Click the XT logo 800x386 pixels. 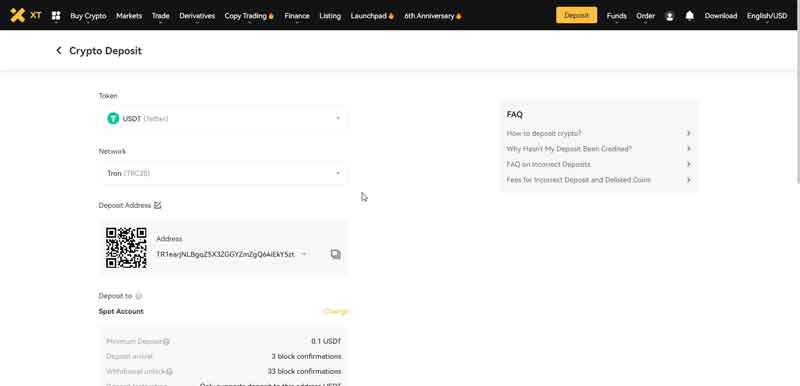(x=26, y=15)
